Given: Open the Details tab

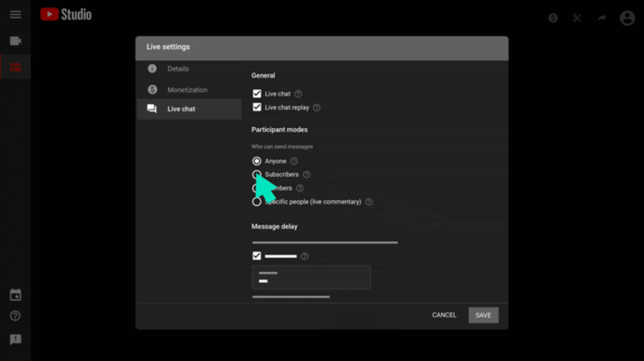Looking at the screenshot, I should 189,69.
